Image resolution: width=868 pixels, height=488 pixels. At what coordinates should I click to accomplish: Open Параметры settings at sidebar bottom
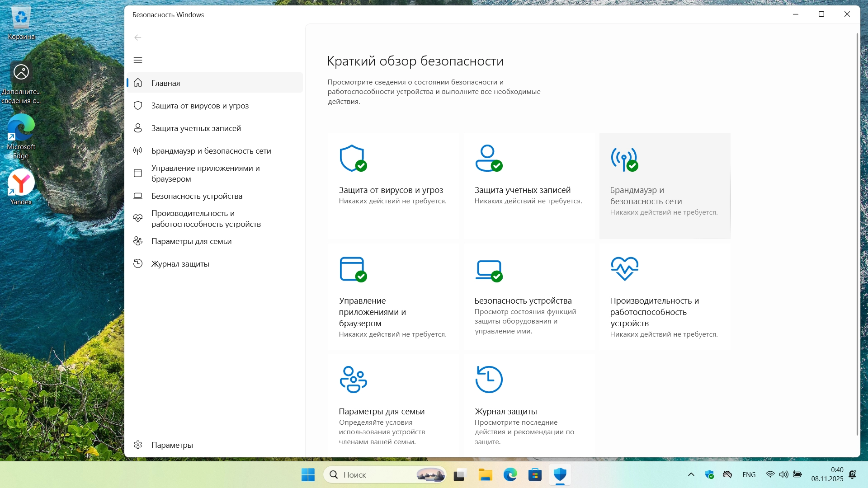click(172, 445)
